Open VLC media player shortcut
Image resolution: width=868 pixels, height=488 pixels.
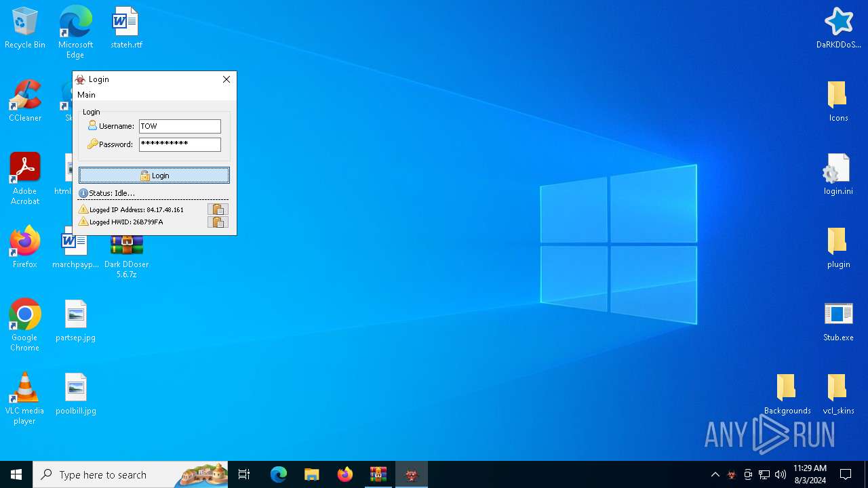tap(25, 399)
